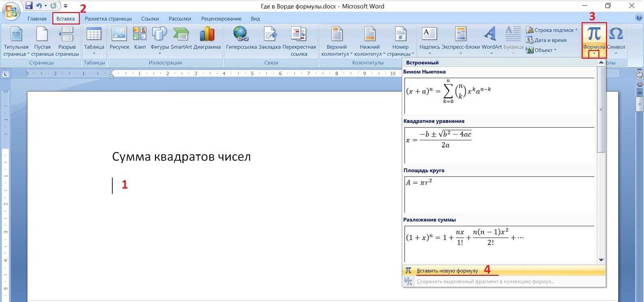Insert a Page break (Разрыв страницы)
This screenshot has width=644, height=302.
click(67, 41)
